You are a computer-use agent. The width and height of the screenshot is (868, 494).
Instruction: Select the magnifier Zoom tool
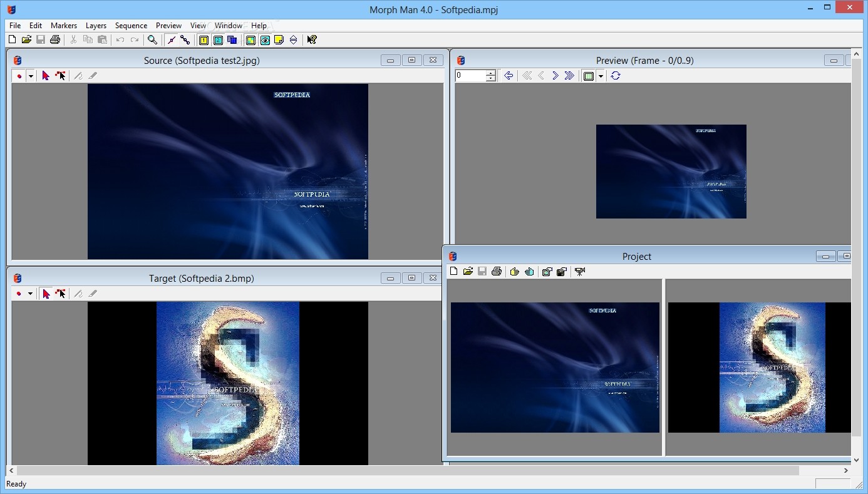(152, 39)
